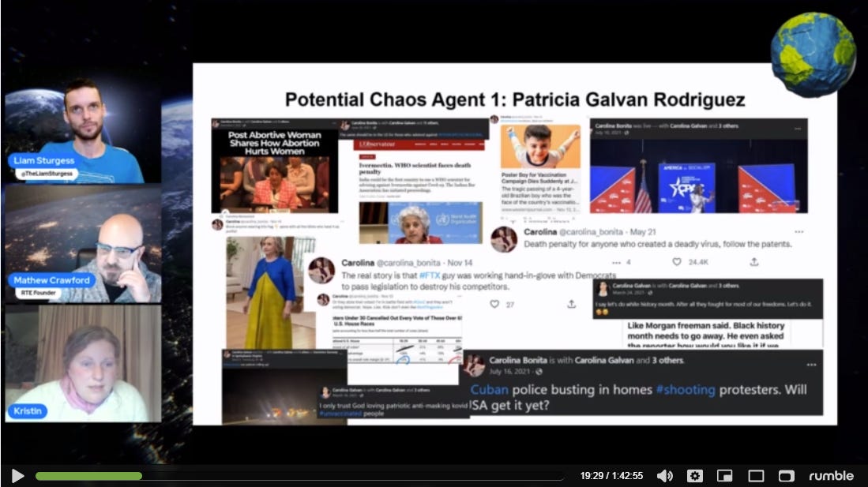This screenshot has width=868, height=487.
Task: Enable picture-in-picture mode icon
Action: coord(724,476)
